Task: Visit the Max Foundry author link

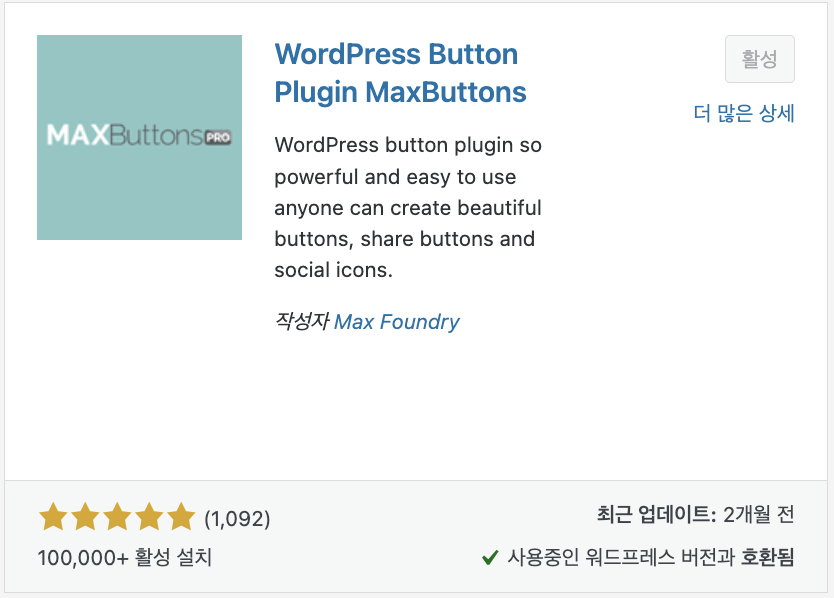Action: tap(396, 322)
